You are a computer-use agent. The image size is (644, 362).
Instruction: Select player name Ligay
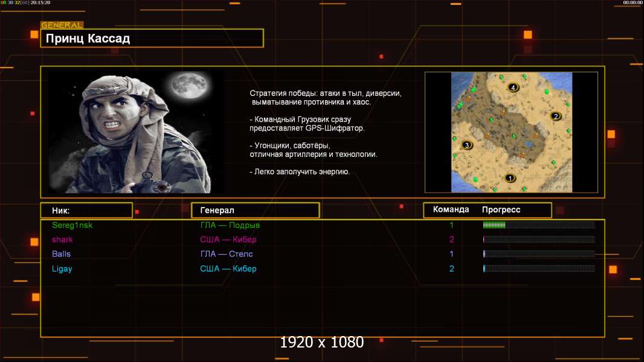[x=62, y=269]
